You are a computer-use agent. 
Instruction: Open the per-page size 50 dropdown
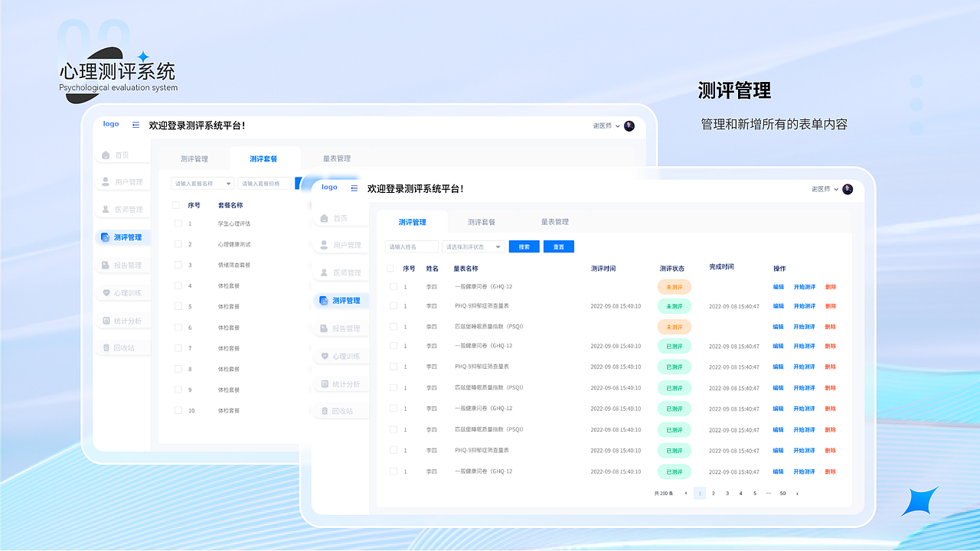[782, 494]
